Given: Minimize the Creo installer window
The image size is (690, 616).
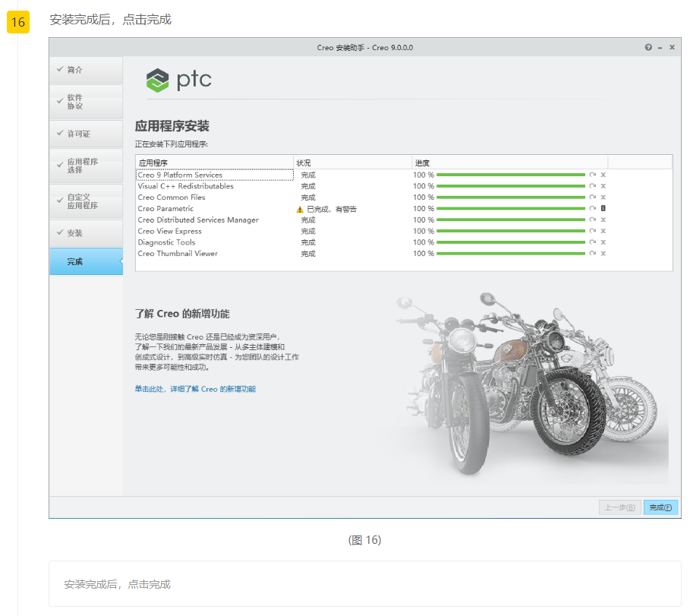Looking at the screenshot, I should click(660, 48).
